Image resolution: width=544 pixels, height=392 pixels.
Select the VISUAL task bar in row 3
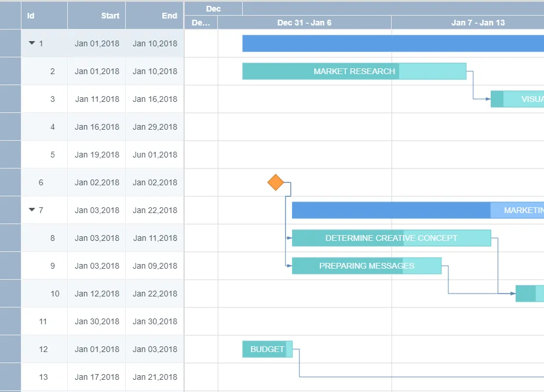521,98
